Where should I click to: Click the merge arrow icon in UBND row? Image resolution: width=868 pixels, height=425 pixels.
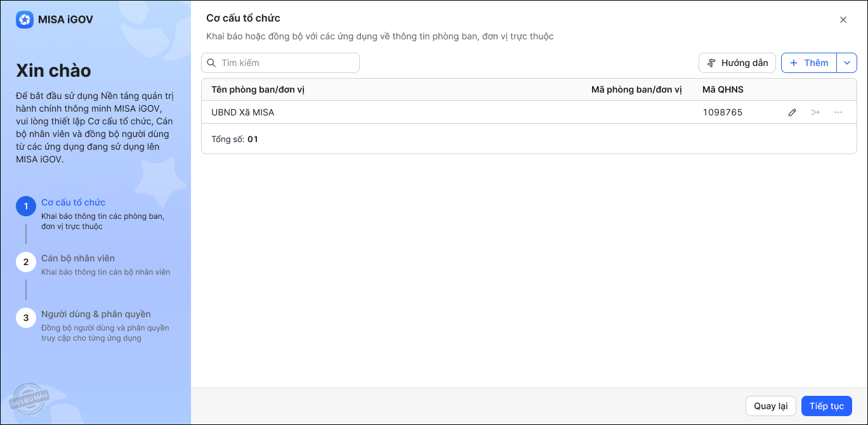point(815,112)
